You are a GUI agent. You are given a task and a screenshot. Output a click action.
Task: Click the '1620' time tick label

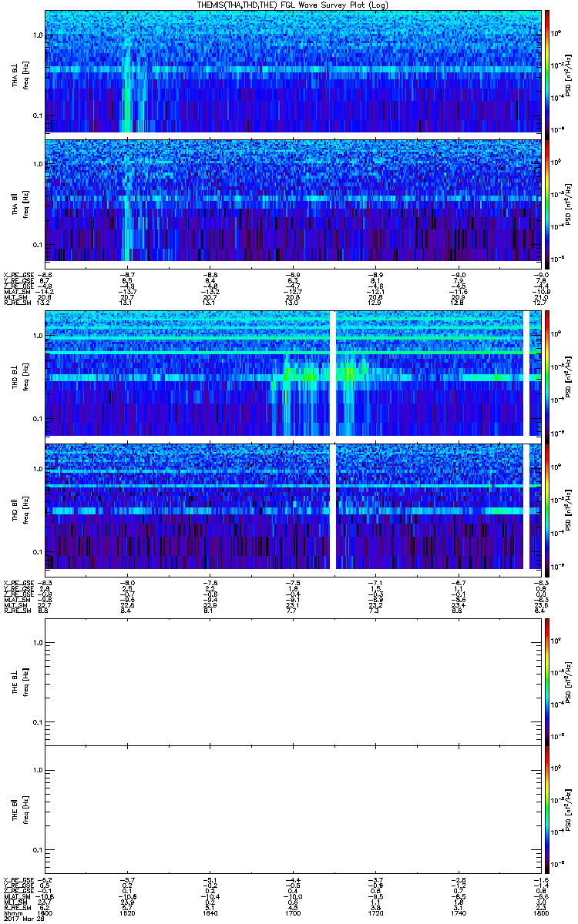[x=128, y=913]
